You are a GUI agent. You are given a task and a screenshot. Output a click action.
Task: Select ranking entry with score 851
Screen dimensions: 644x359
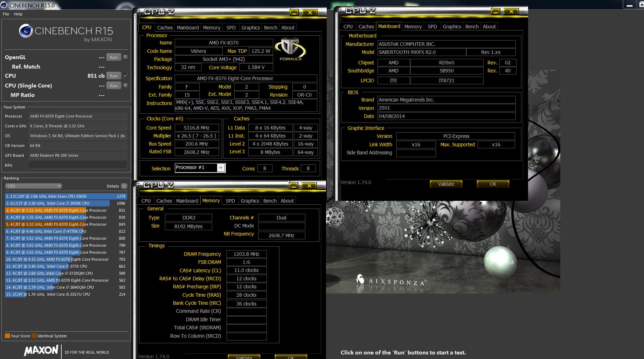click(x=66, y=210)
